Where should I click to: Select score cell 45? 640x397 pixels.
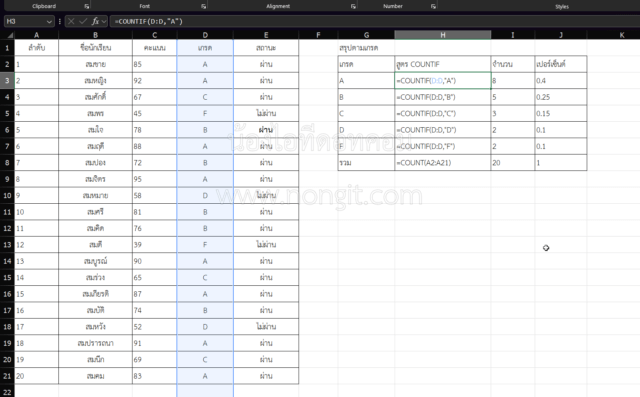[154, 113]
